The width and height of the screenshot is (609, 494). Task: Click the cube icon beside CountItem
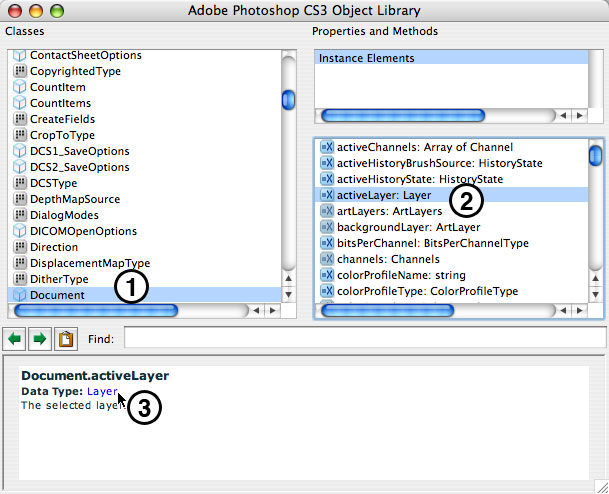(19, 87)
